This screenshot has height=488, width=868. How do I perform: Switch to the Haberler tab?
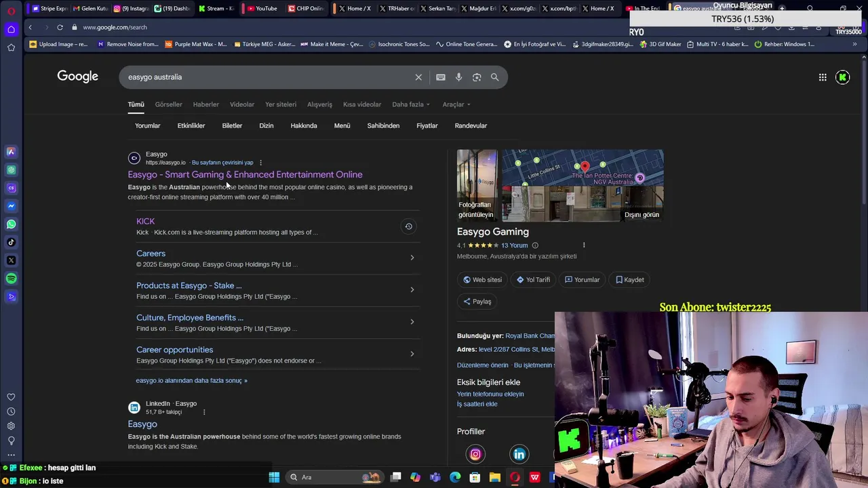coord(206,104)
